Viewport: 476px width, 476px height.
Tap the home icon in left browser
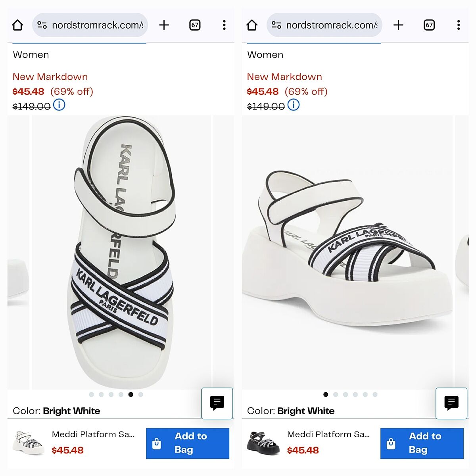[18, 25]
